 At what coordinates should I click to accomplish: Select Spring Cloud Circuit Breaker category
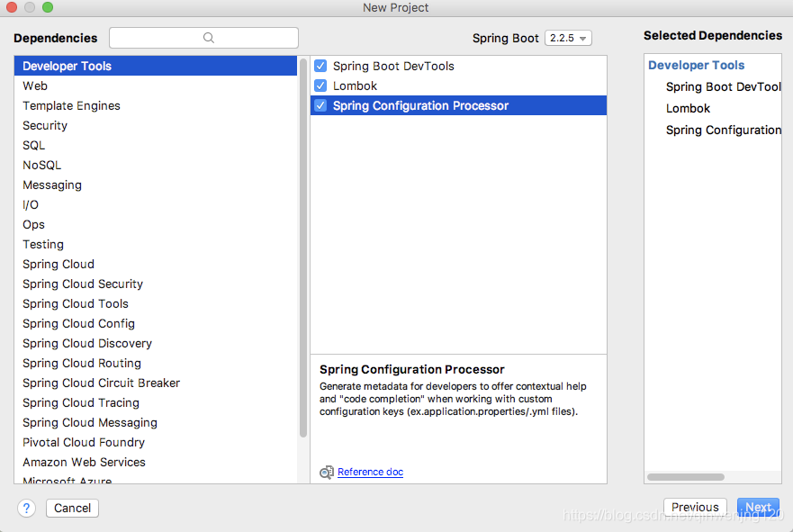pos(156,383)
